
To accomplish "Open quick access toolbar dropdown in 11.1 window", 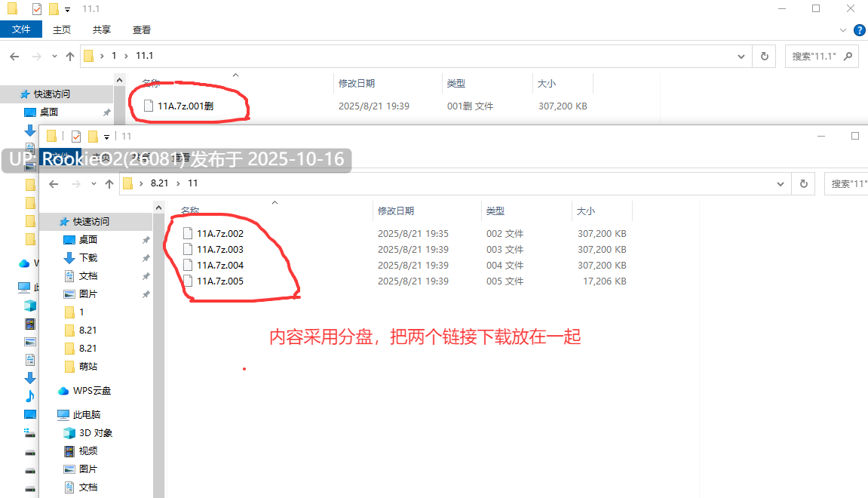I will pyautogui.click(x=68, y=9).
